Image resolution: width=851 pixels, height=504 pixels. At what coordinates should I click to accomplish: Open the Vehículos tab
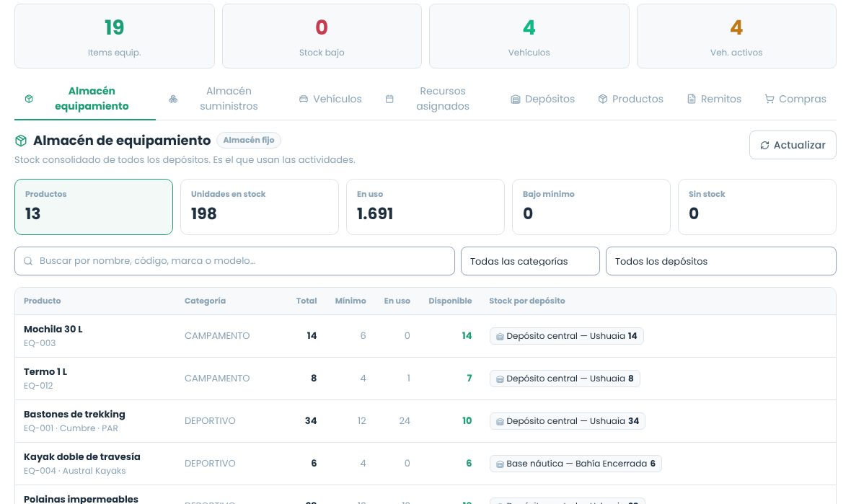click(x=330, y=99)
